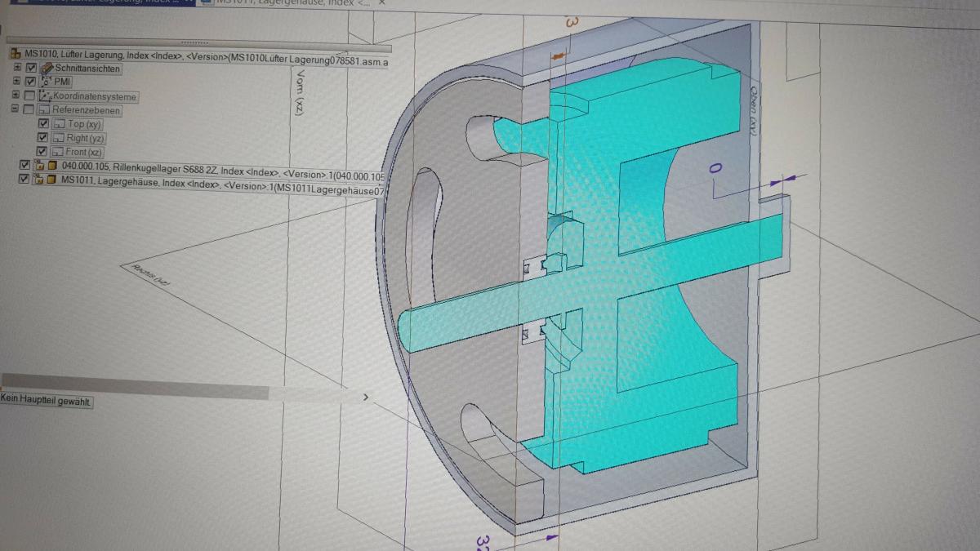
Task: Enable the Koordinatensysteme checkbox
Action: [30, 96]
